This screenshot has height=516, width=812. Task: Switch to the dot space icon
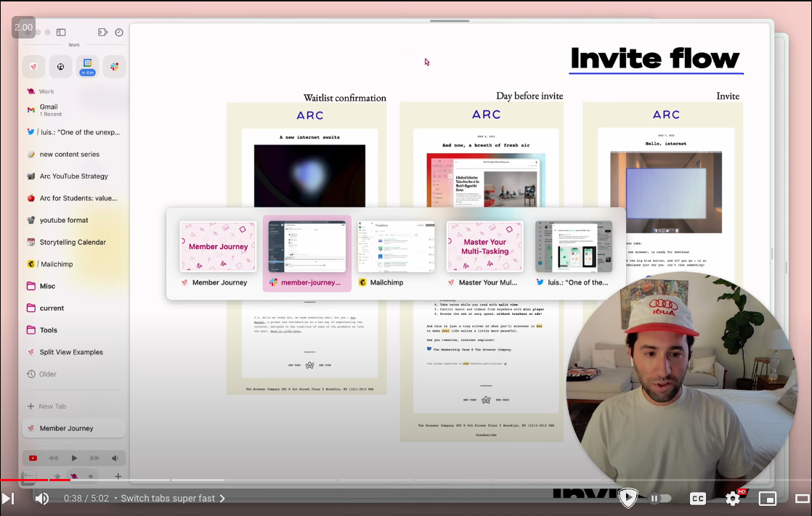(91, 476)
